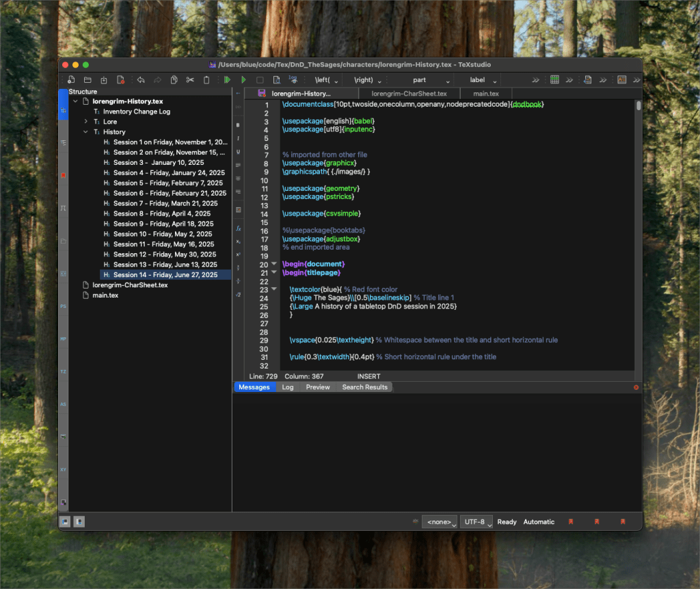Click the Compile single green arrow

(x=243, y=80)
